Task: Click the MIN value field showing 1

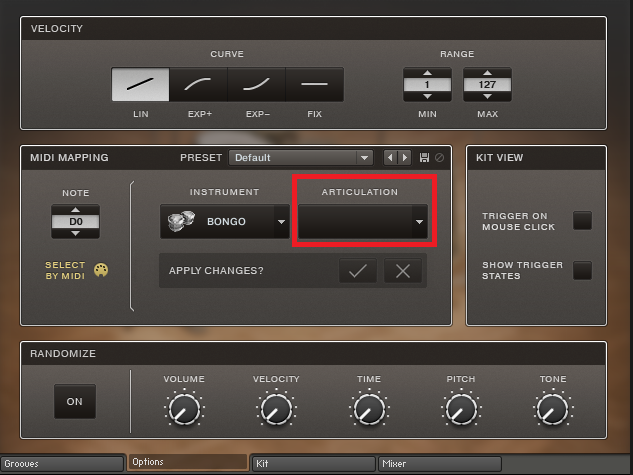Action: click(x=427, y=85)
